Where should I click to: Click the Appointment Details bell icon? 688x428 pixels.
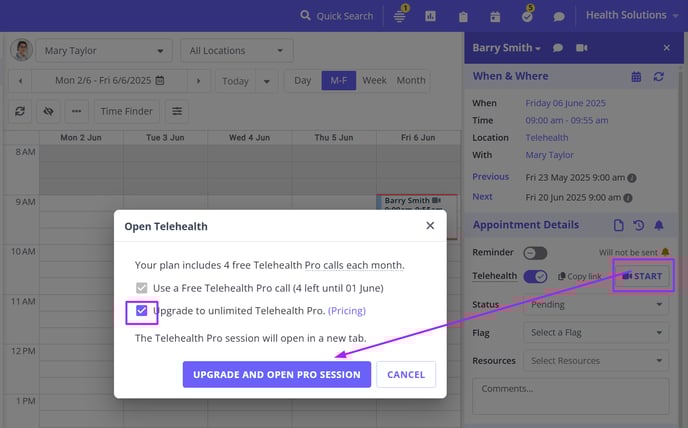(659, 225)
